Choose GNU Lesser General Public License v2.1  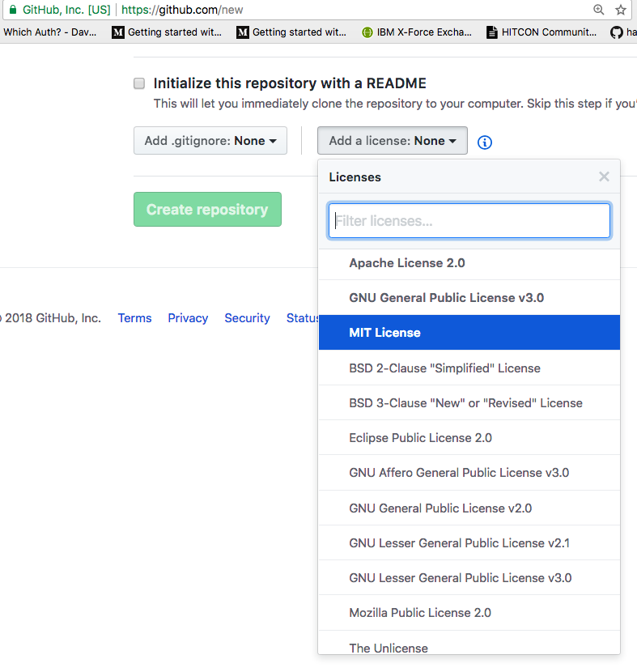[x=469, y=543]
